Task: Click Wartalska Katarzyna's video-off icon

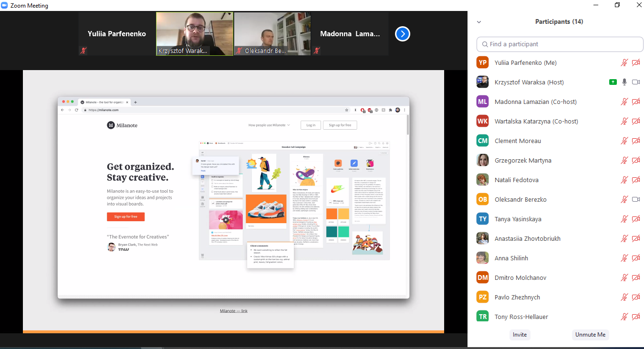Action: pos(636,121)
